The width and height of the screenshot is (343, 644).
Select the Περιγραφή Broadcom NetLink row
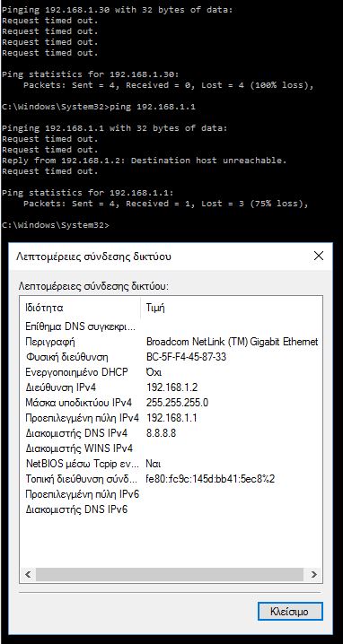(x=171, y=342)
